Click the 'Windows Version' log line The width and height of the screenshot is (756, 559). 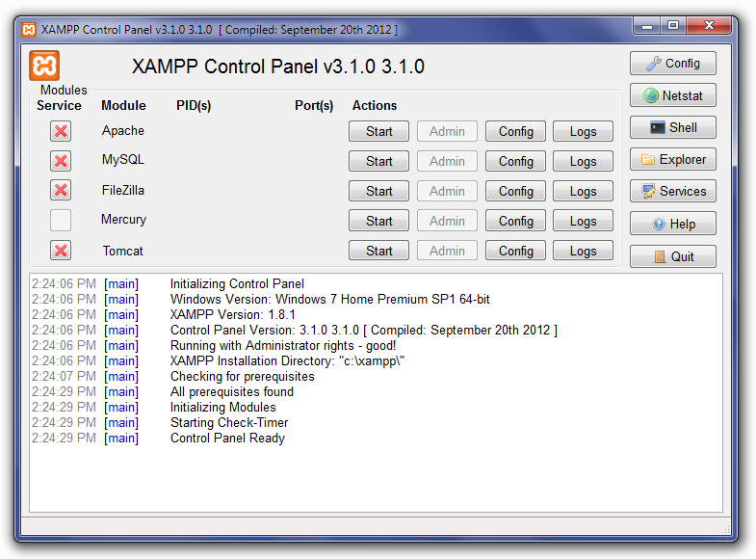pos(329,299)
